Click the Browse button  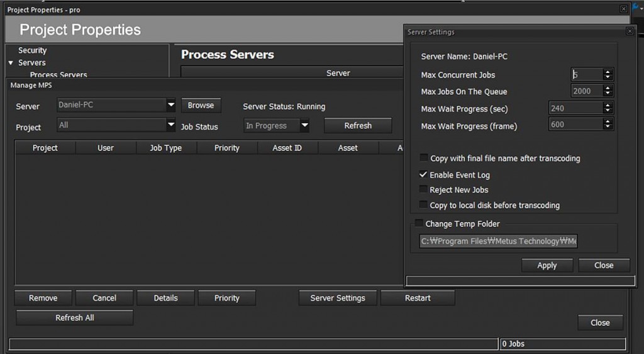point(201,105)
